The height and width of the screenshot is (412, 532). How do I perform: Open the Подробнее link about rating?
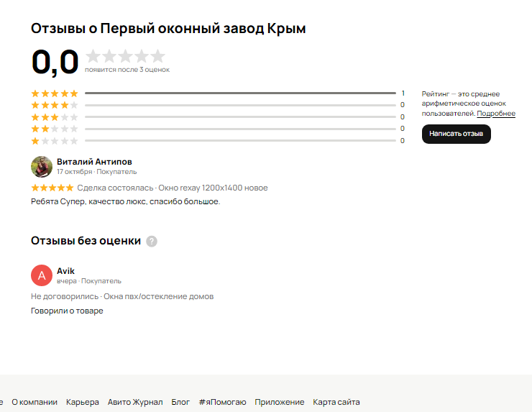[x=496, y=114]
